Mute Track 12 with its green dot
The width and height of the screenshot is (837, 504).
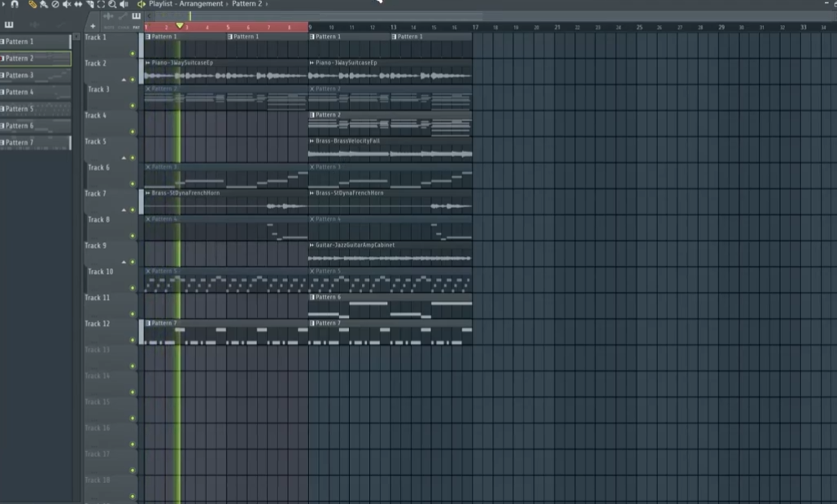point(133,341)
